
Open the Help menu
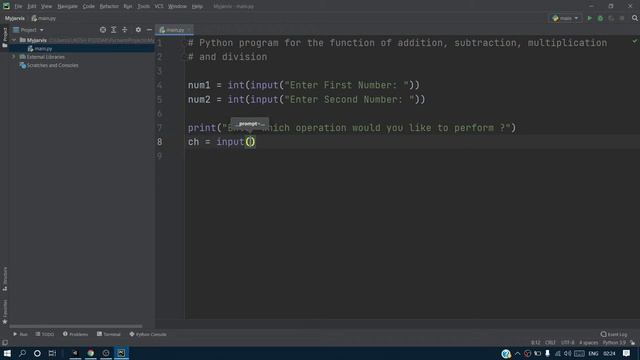pos(197,6)
